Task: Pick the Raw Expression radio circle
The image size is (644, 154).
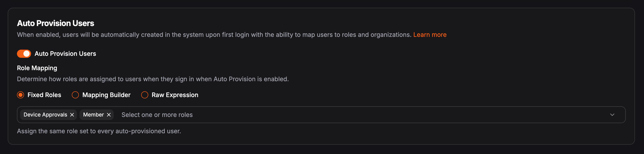Action: pyautogui.click(x=145, y=95)
